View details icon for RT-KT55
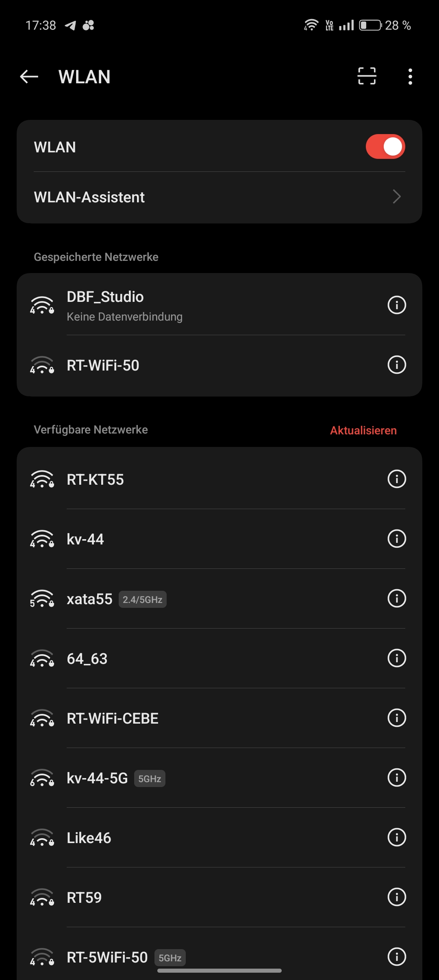Screen dimensions: 439x980 point(397,479)
